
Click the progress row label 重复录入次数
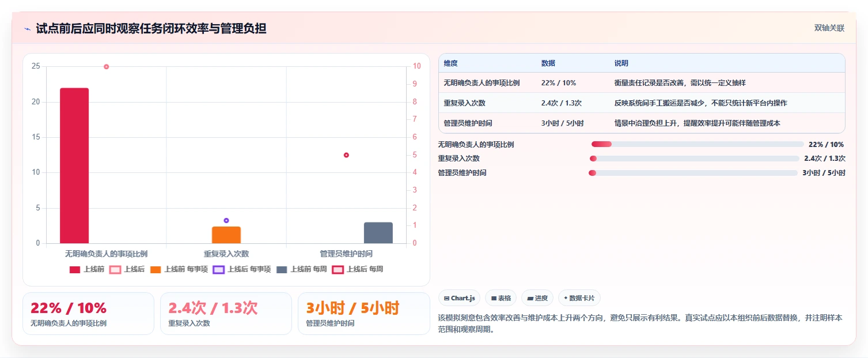(459, 159)
